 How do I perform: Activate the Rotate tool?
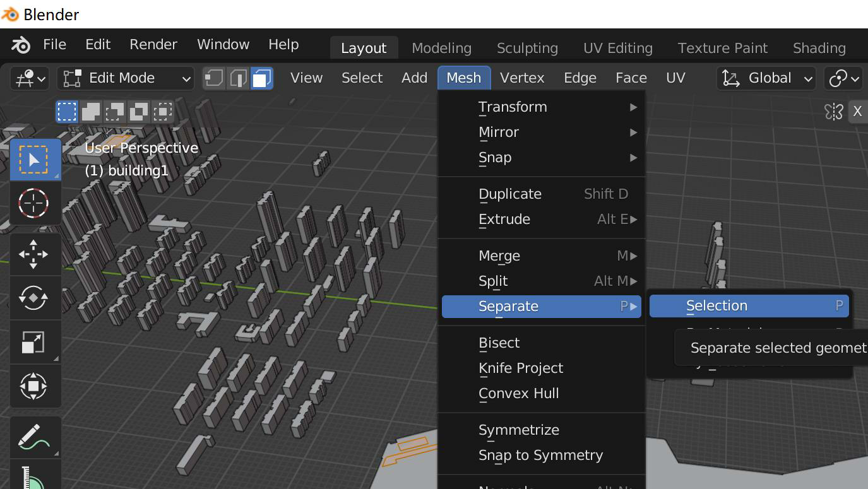(33, 298)
